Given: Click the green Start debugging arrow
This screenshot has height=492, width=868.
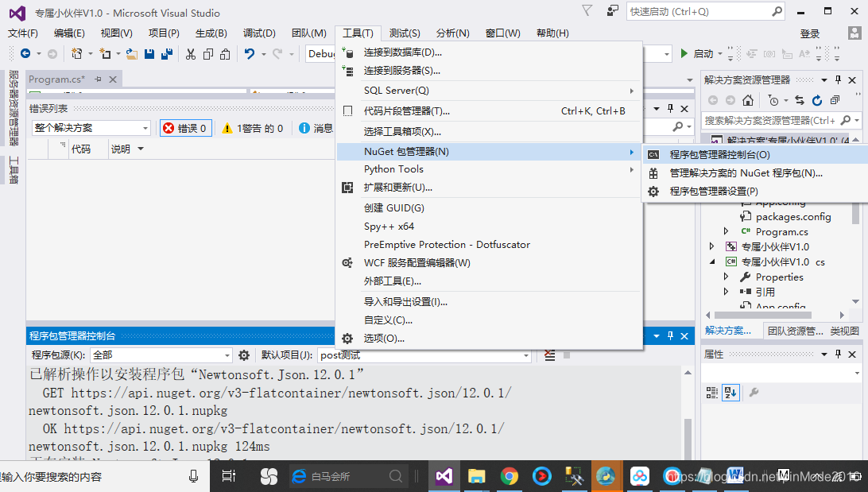Looking at the screenshot, I should tap(684, 54).
